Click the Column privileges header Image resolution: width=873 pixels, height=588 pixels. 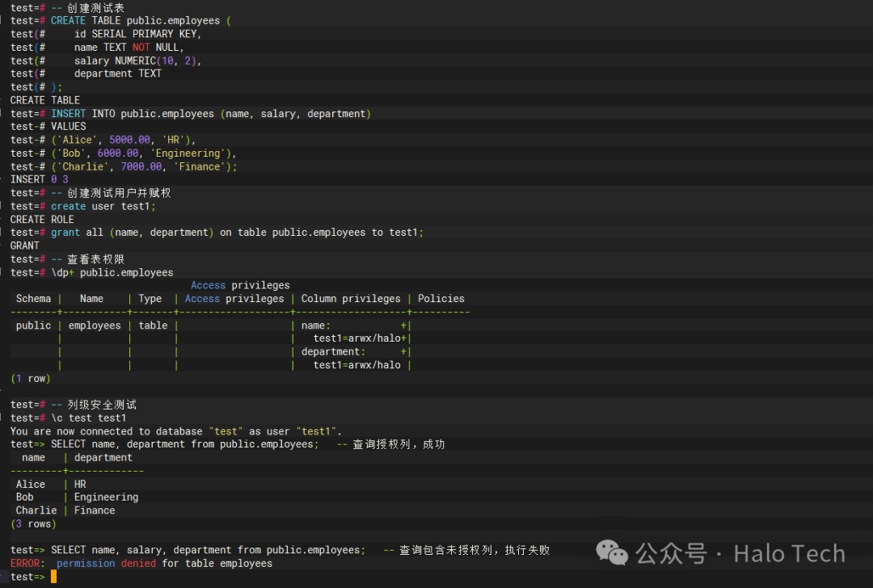(351, 299)
